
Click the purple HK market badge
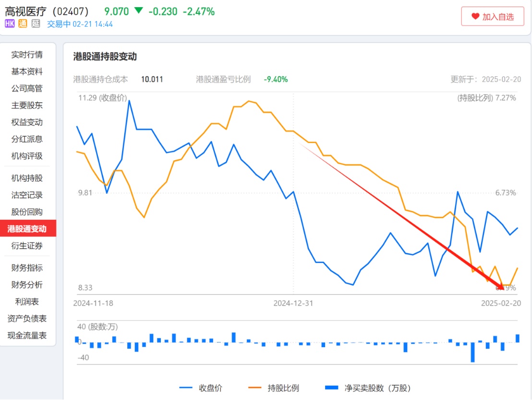[10, 24]
